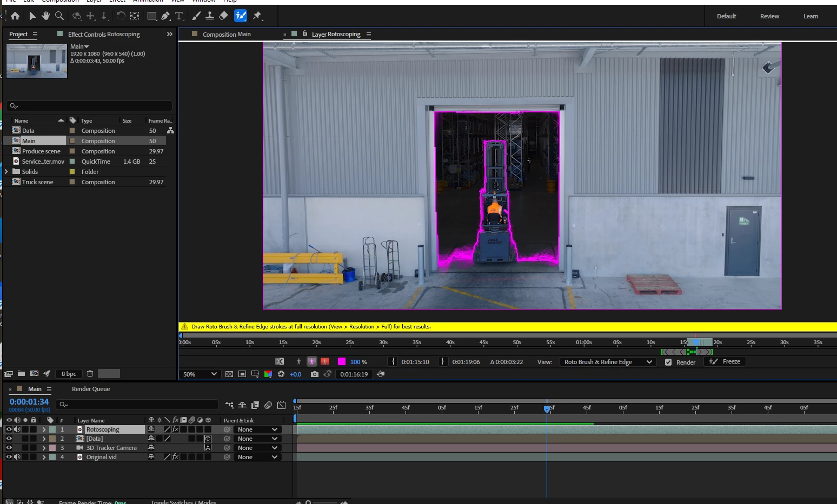The image size is (837, 504).
Task: Click the new composition icon in Project panel
Action: point(34,373)
